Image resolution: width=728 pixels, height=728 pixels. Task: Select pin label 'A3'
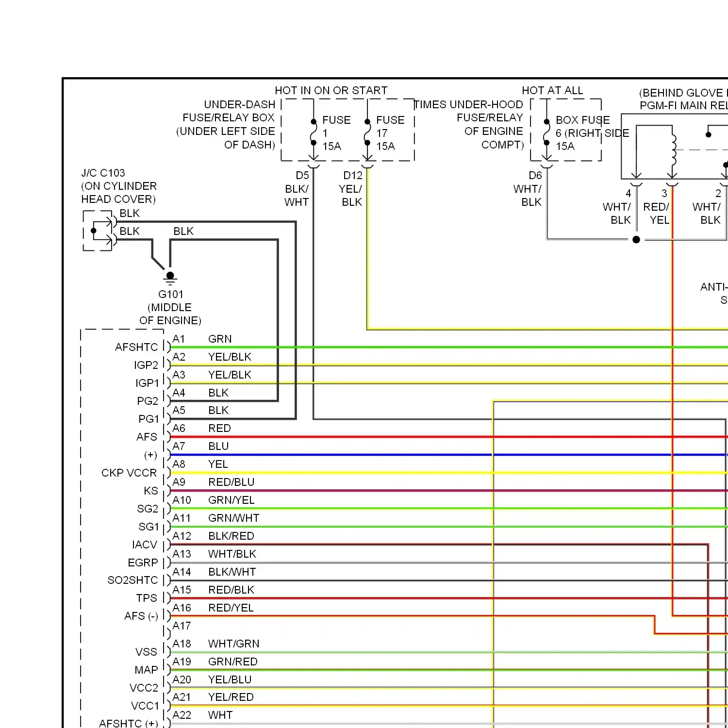179,375
